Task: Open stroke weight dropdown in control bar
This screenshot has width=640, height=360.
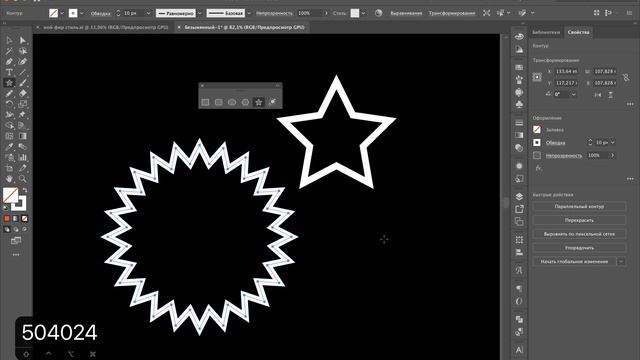Action: coord(148,13)
